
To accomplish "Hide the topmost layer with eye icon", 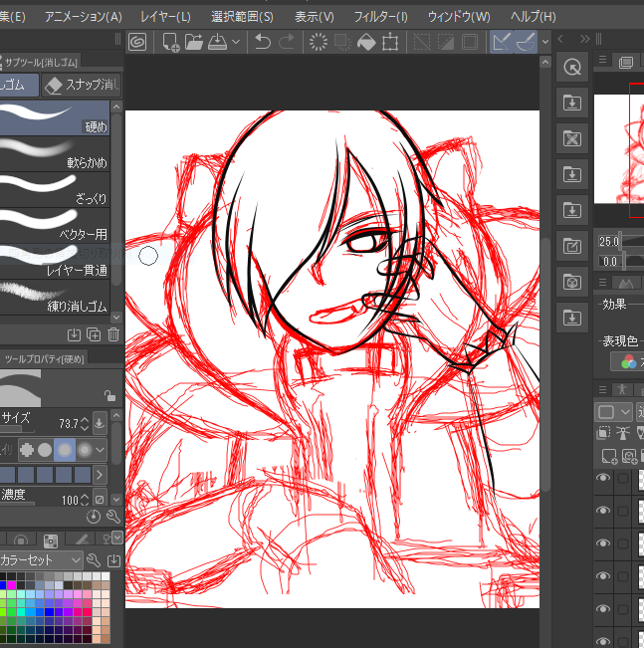I will click(603, 478).
